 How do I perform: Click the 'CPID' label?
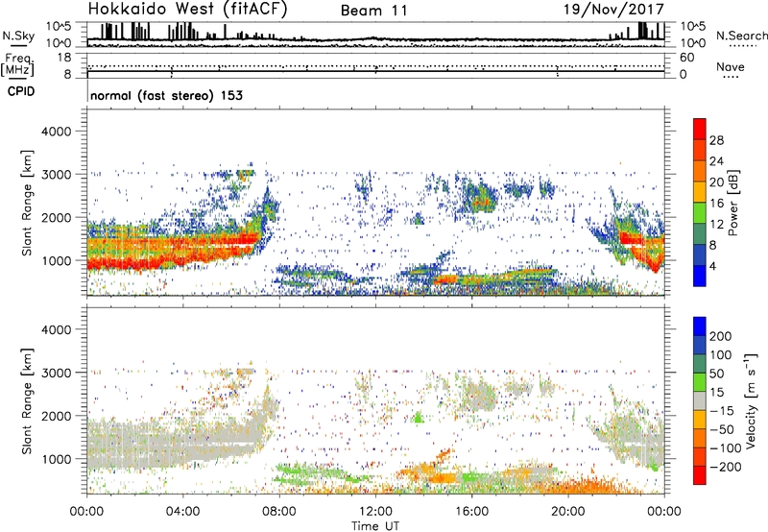(21, 91)
